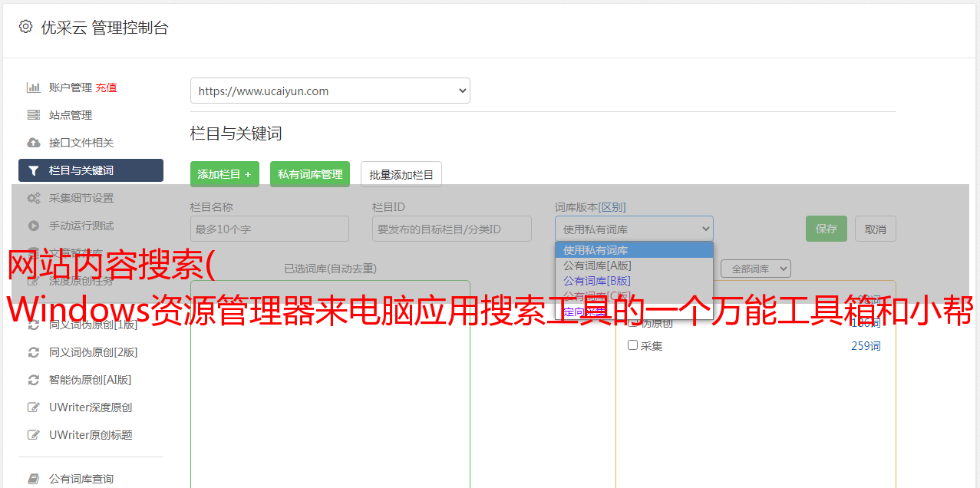Viewport: 980px width, 488px height.
Task: Click the refresh icon for 同义词伪原创[2版]
Action: [33, 352]
